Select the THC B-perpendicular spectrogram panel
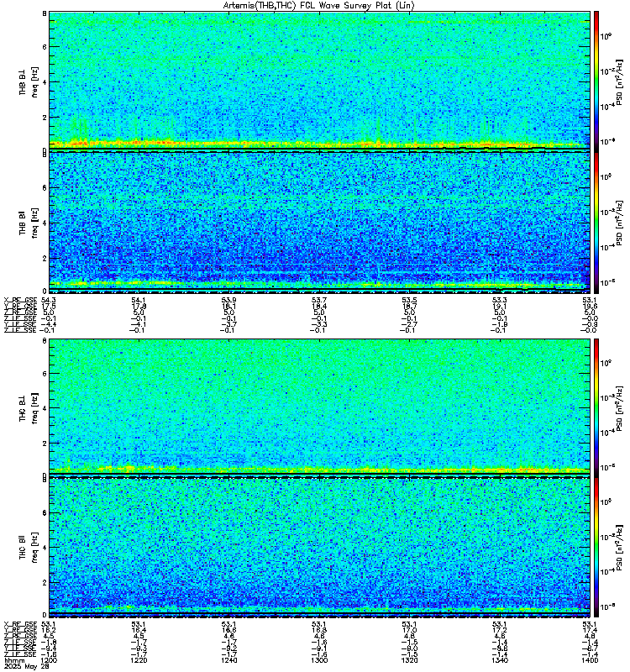The width and height of the screenshot is (630, 672). click(x=319, y=406)
